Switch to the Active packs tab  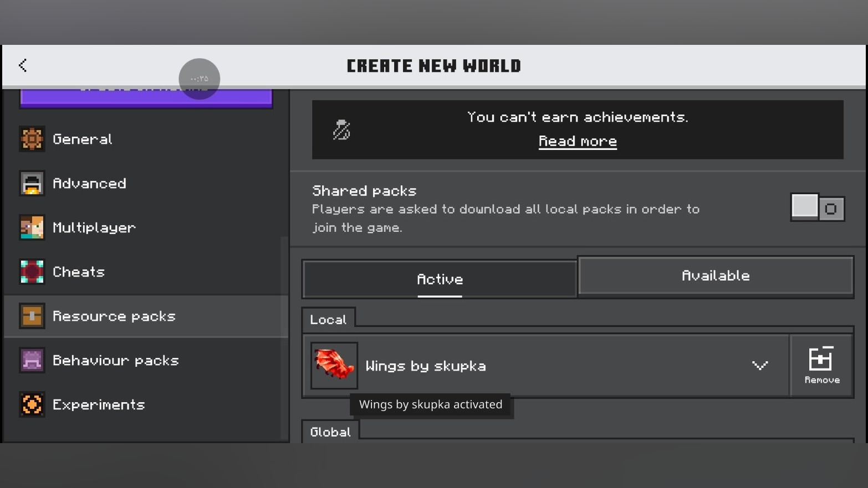click(440, 279)
